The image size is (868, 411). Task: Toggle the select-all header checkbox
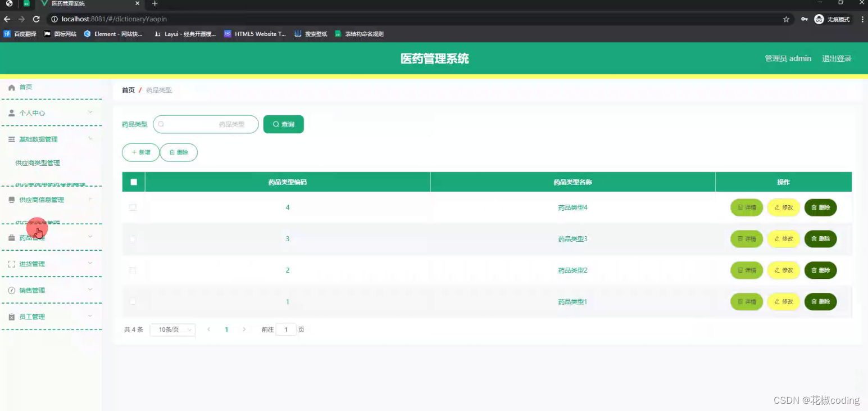(134, 182)
